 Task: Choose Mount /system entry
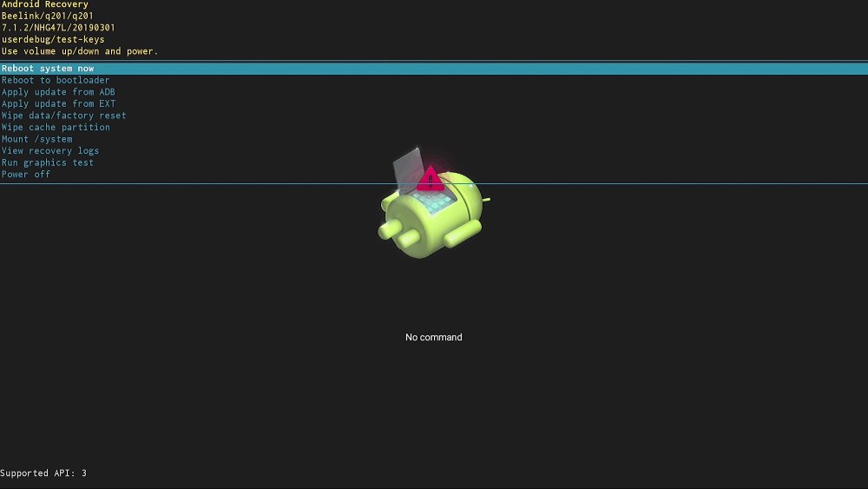36,139
